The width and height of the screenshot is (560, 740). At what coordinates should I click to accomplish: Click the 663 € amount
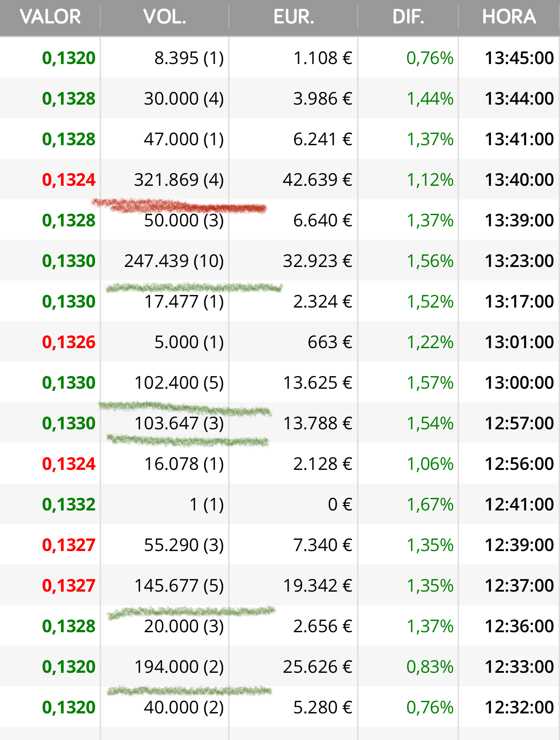[330, 342]
